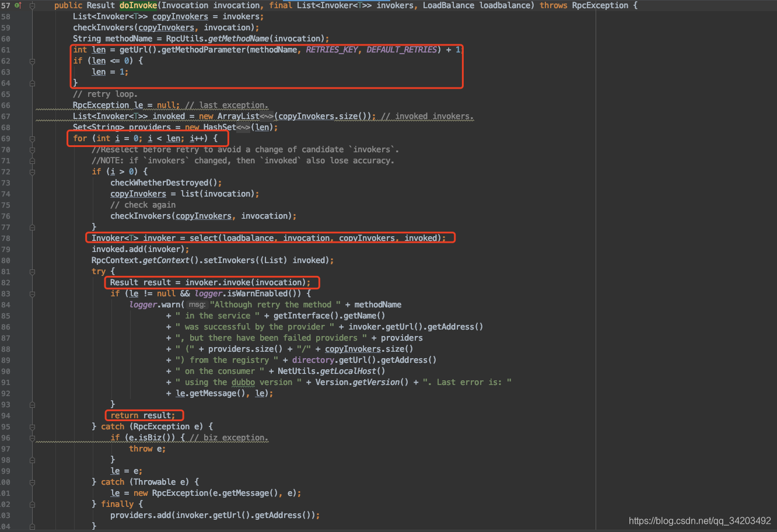This screenshot has height=532, width=777.
Task: Click 'return result;' statement
Action: pyautogui.click(x=143, y=415)
